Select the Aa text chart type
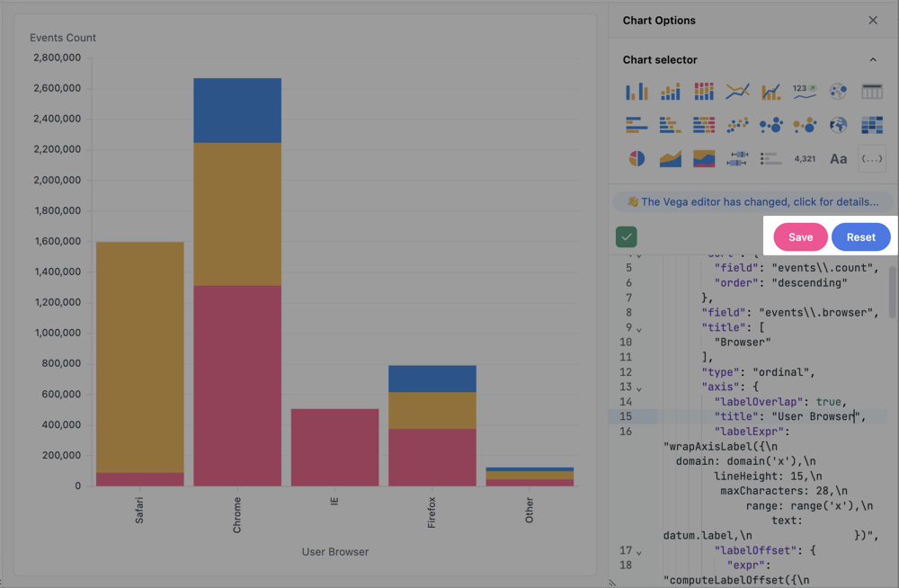 837,158
